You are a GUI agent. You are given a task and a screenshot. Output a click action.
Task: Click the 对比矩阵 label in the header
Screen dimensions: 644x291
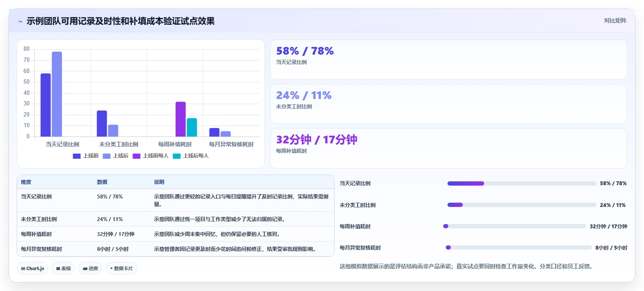tap(615, 20)
